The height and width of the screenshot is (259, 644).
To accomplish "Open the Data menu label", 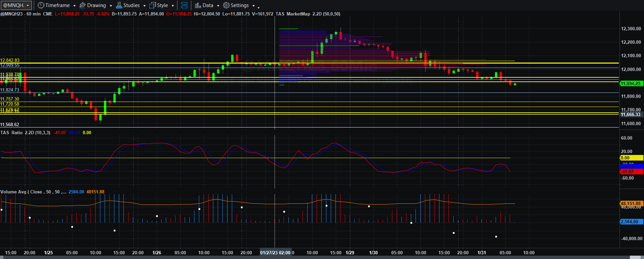I will pos(208,5).
